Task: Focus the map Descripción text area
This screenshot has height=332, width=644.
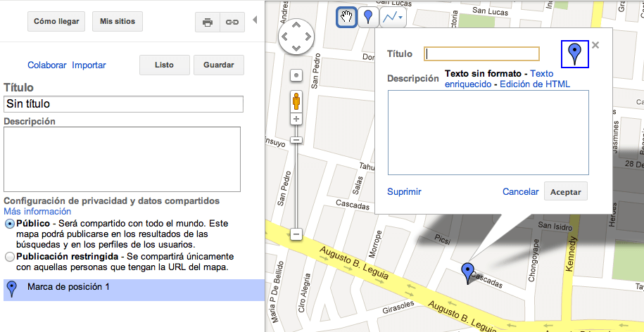Action: [122, 159]
